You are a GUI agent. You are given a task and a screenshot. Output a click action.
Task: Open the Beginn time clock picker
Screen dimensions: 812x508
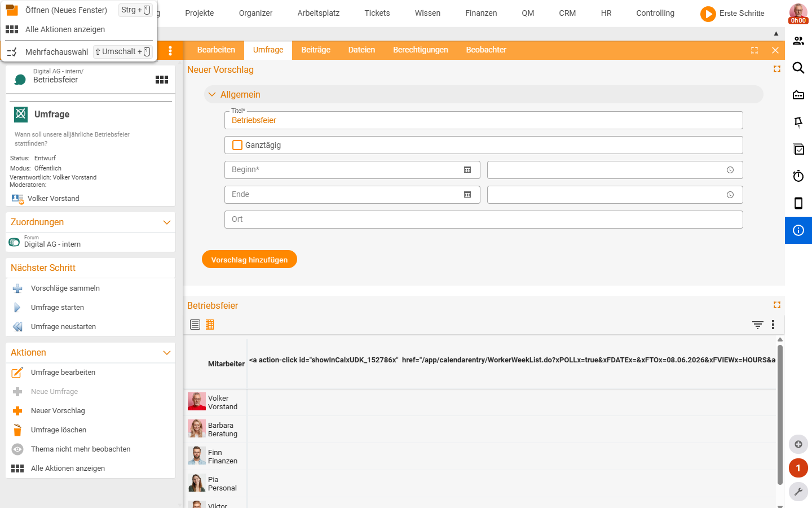point(730,170)
